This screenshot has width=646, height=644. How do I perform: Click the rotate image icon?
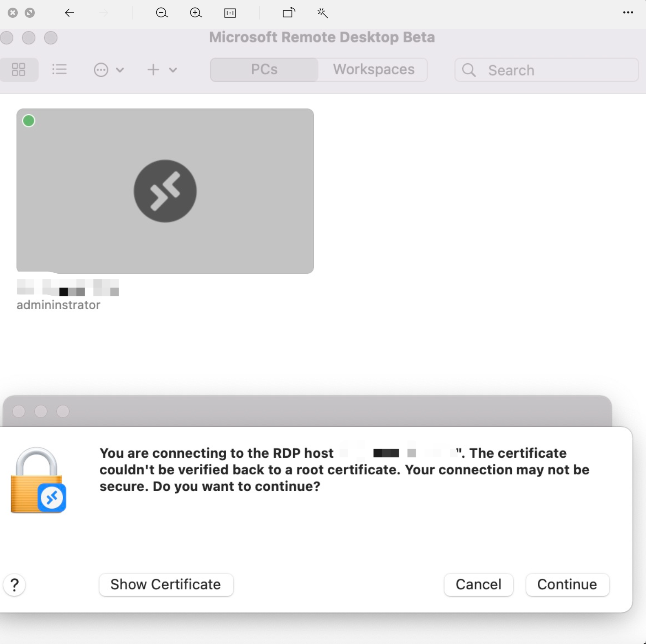(x=289, y=13)
